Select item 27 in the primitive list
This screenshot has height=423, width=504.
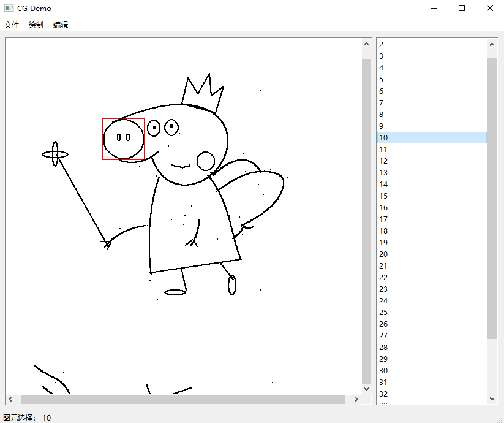point(432,335)
